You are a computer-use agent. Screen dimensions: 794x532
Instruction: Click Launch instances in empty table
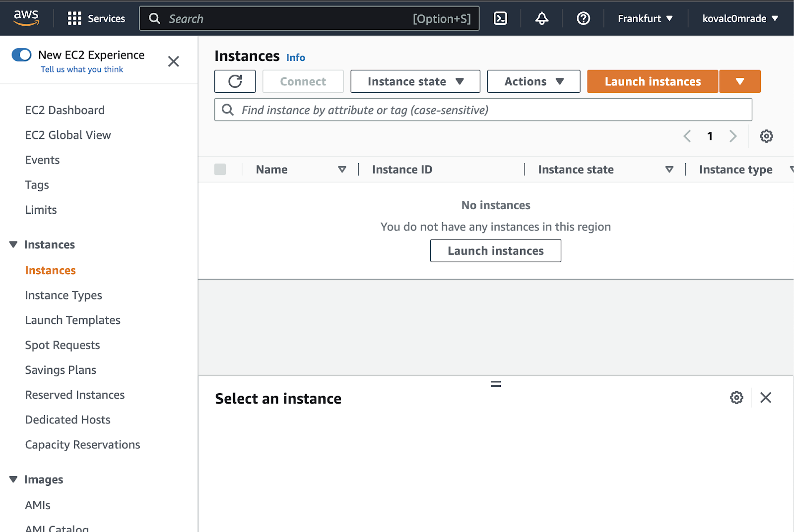coord(496,251)
